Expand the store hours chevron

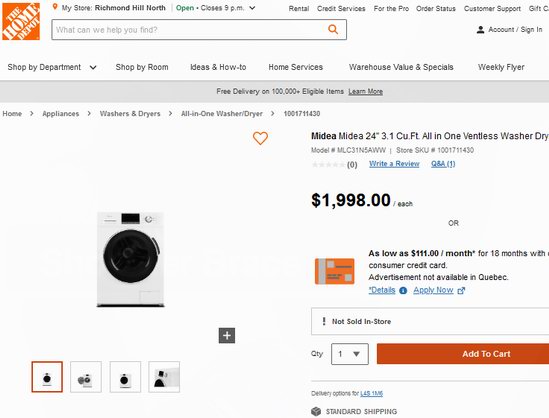(252, 8)
